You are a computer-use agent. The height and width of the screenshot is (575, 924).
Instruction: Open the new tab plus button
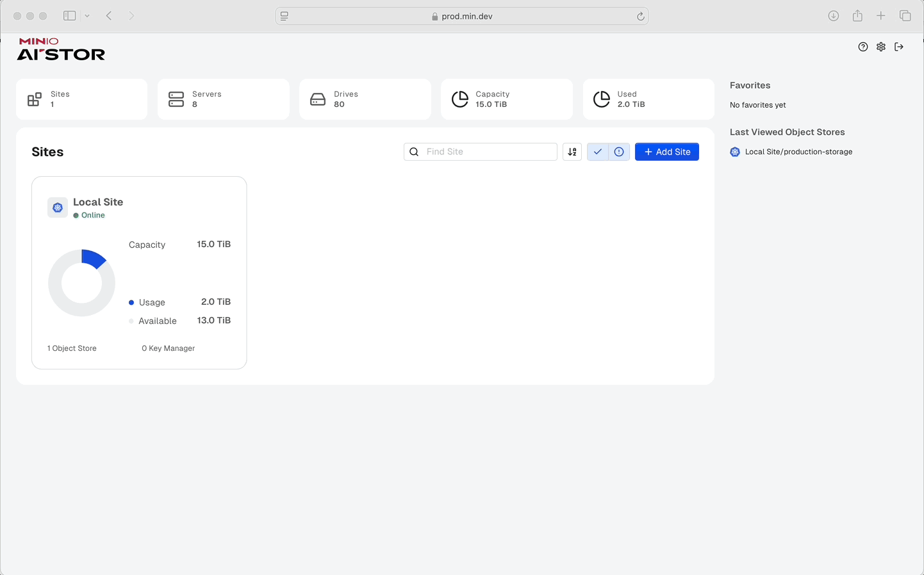pos(881,16)
